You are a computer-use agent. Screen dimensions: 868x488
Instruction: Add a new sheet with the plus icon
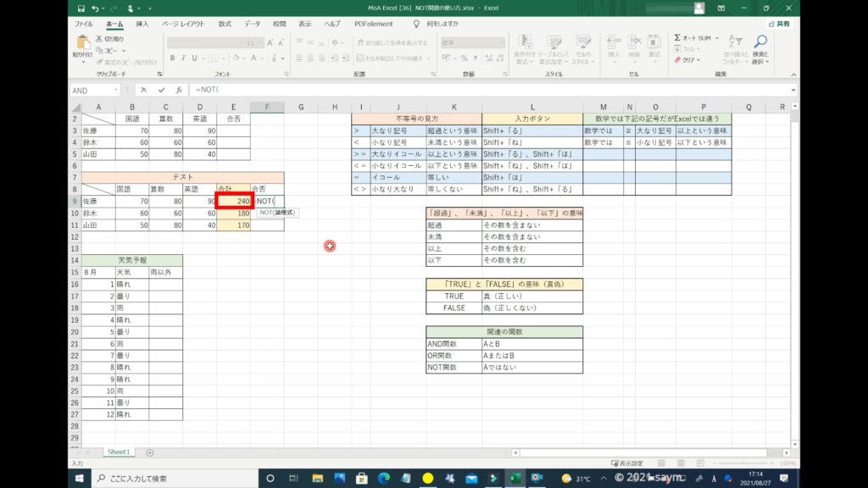150,452
